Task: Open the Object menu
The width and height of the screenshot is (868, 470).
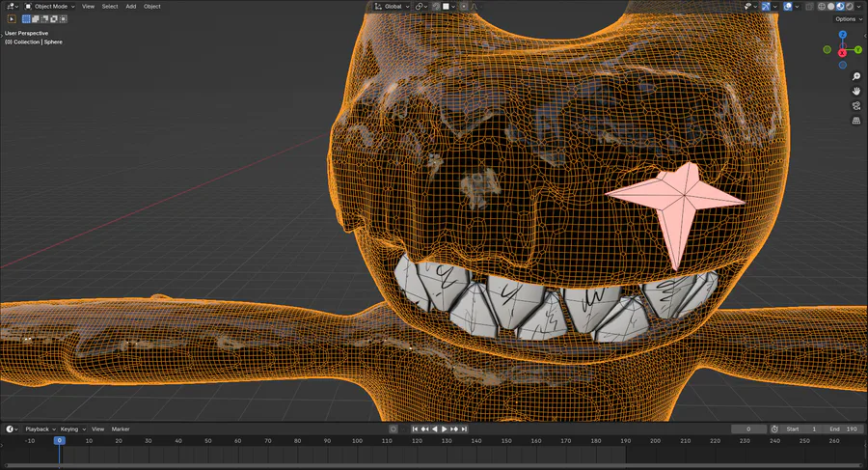Action: tap(151, 6)
